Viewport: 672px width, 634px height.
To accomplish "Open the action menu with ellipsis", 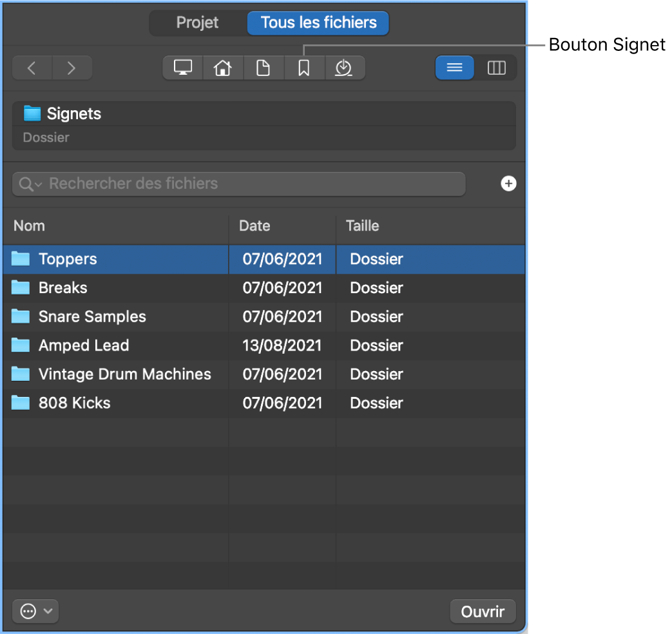I will click(x=35, y=611).
